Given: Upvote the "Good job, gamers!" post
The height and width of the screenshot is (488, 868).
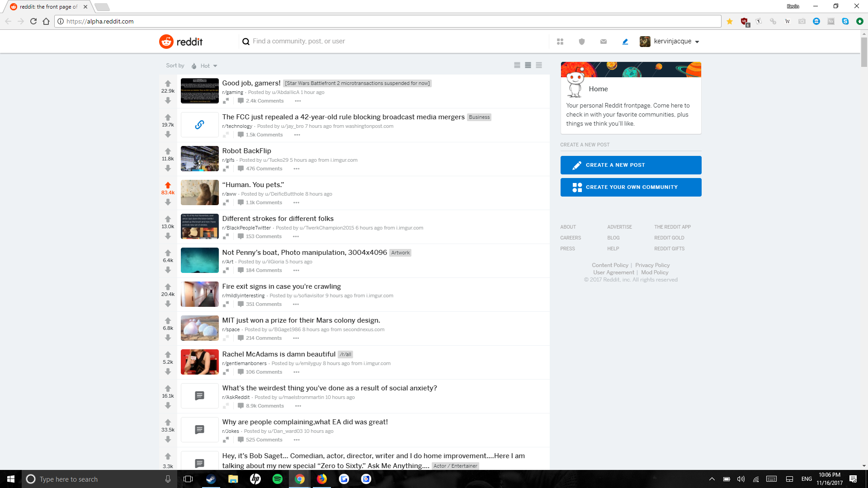Looking at the screenshot, I should coord(168,83).
